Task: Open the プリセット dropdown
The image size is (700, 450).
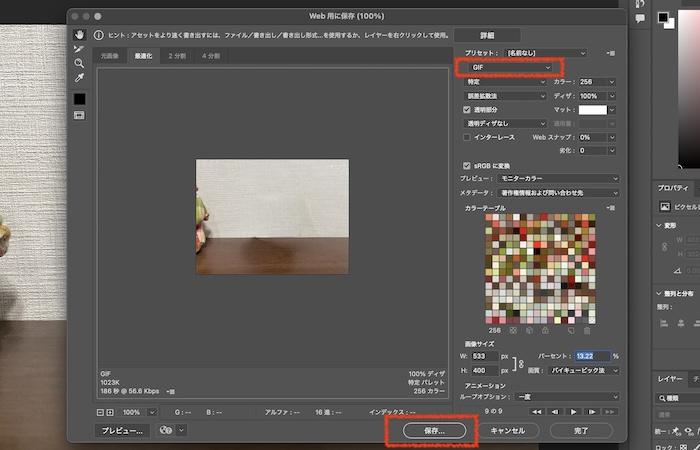Action: coord(546,53)
